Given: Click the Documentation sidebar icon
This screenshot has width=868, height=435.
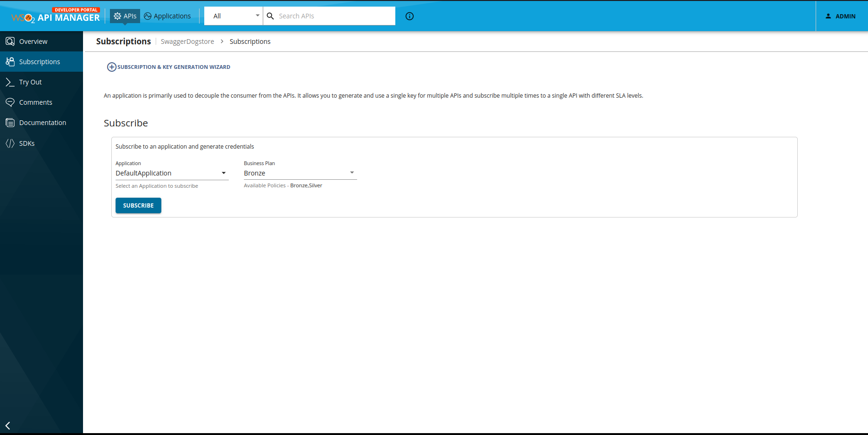Looking at the screenshot, I should click(x=10, y=123).
